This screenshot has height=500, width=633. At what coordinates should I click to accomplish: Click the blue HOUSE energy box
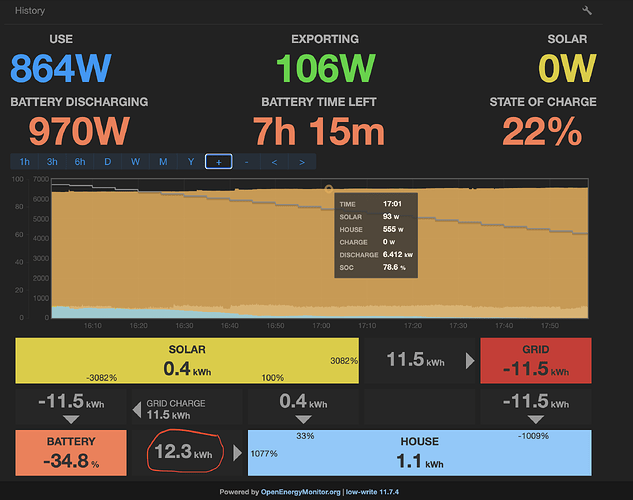pos(419,453)
